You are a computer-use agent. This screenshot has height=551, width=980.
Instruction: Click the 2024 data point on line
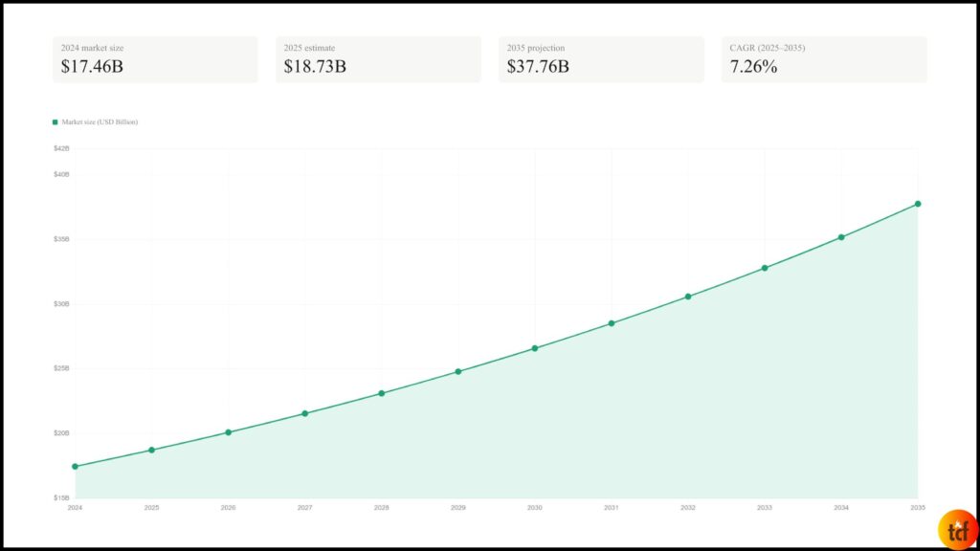pos(75,467)
